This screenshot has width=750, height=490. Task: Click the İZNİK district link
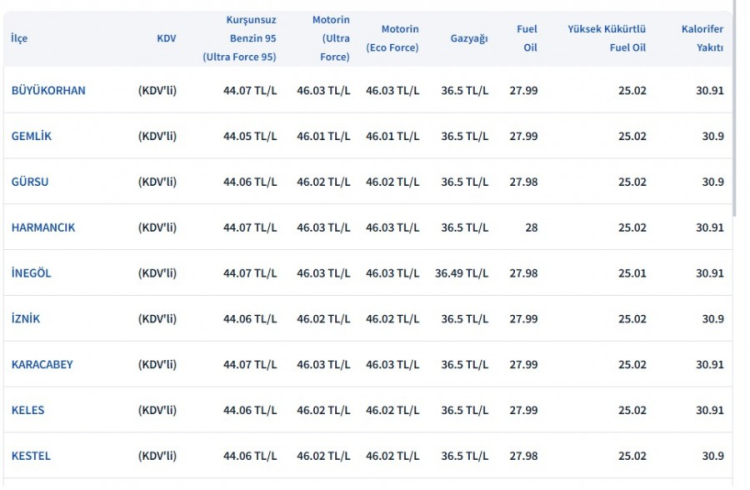click(26, 319)
